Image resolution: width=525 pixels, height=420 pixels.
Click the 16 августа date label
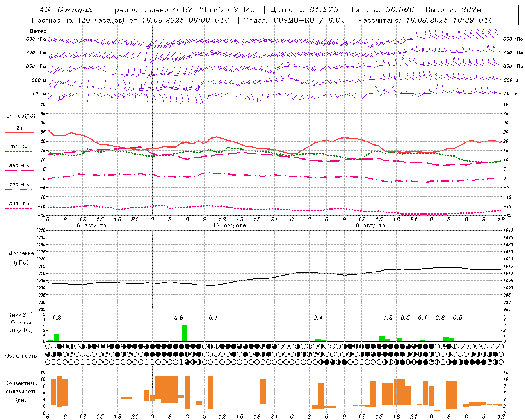click(x=90, y=226)
